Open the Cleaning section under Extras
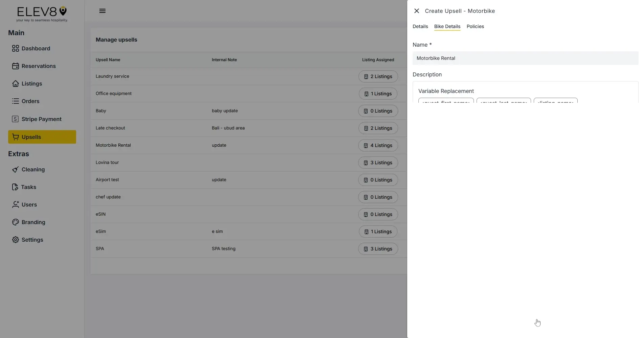This screenshot has width=644, height=338. pyautogui.click(x=33, y=169)
